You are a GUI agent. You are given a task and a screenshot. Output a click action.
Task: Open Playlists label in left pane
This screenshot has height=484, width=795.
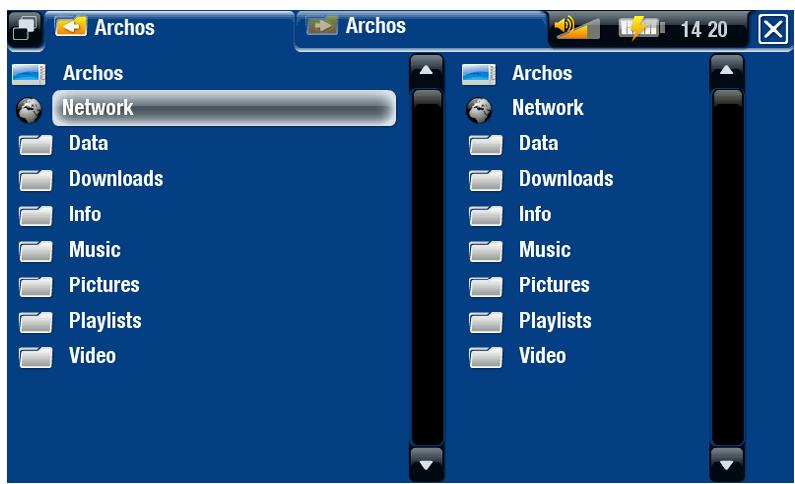click(x=105, y=321)
